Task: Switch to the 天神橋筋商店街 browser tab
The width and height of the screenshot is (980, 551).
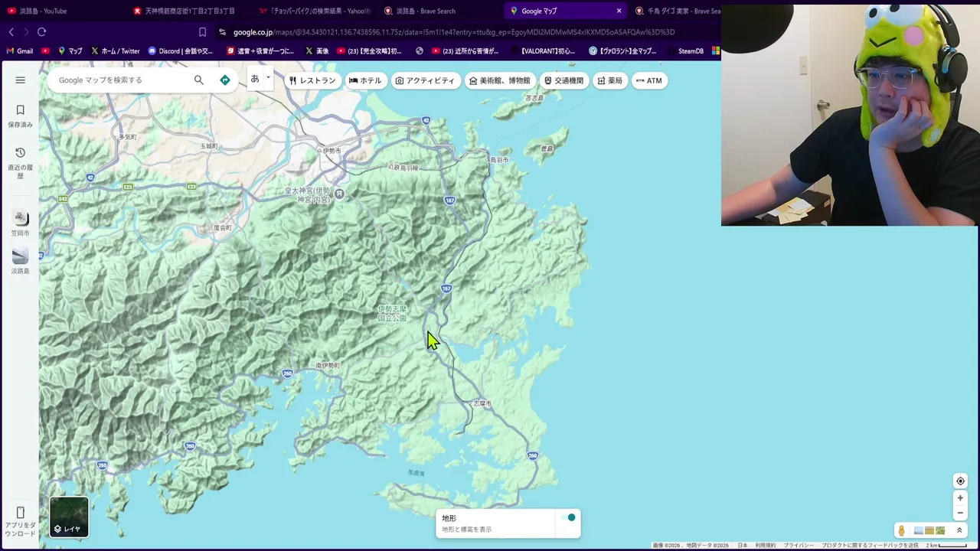Action: click(x=184, y=11)
